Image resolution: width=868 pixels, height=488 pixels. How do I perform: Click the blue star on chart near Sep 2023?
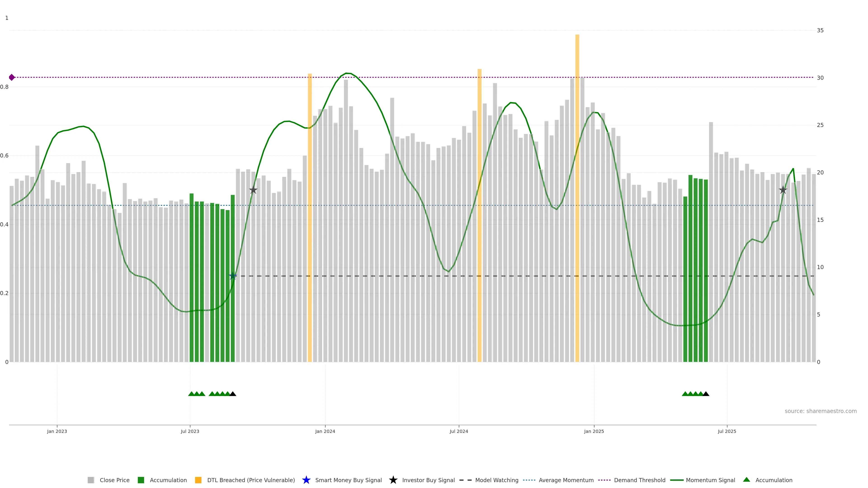pyautogui.click(x=233, y=276)
